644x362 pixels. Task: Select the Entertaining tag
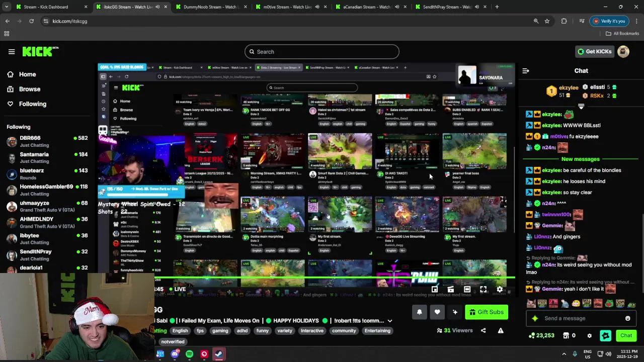pyautogui.click(x=377, y=330)
